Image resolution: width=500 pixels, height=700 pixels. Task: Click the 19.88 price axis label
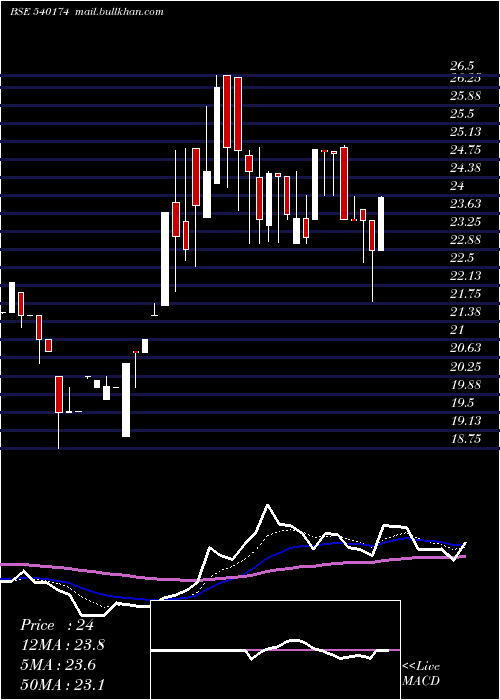465,385
